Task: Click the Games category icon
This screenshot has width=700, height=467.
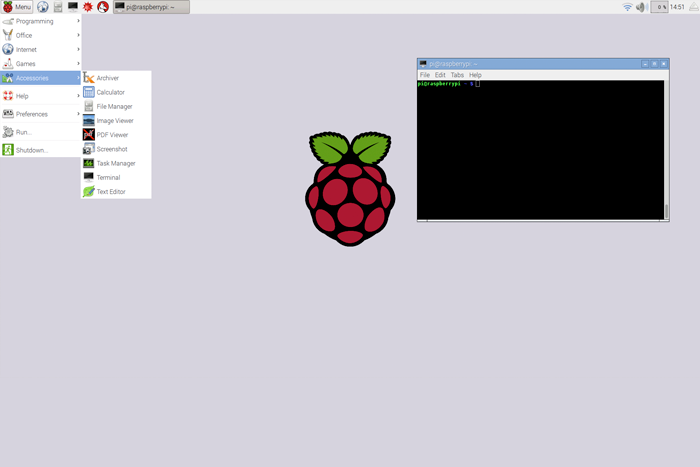Action: point(8,64)
